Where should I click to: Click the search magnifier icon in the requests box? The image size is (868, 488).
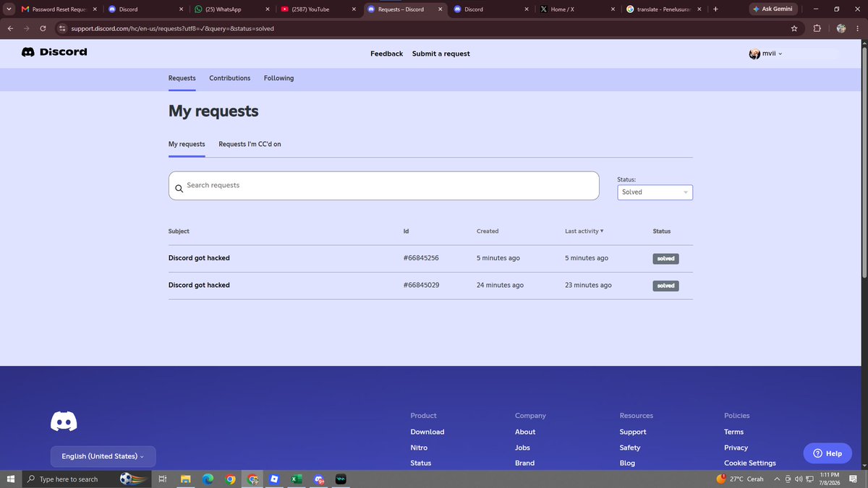(x=179, y=189)
